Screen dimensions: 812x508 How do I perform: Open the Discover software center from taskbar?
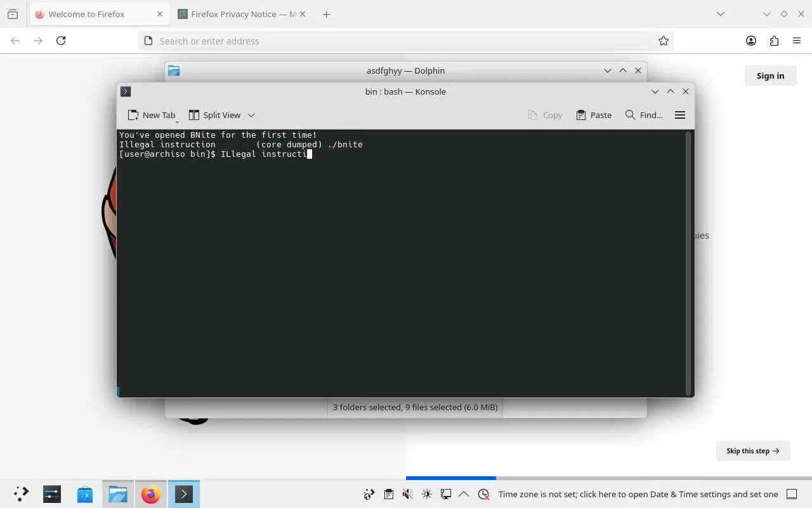[x=85, y=494]
